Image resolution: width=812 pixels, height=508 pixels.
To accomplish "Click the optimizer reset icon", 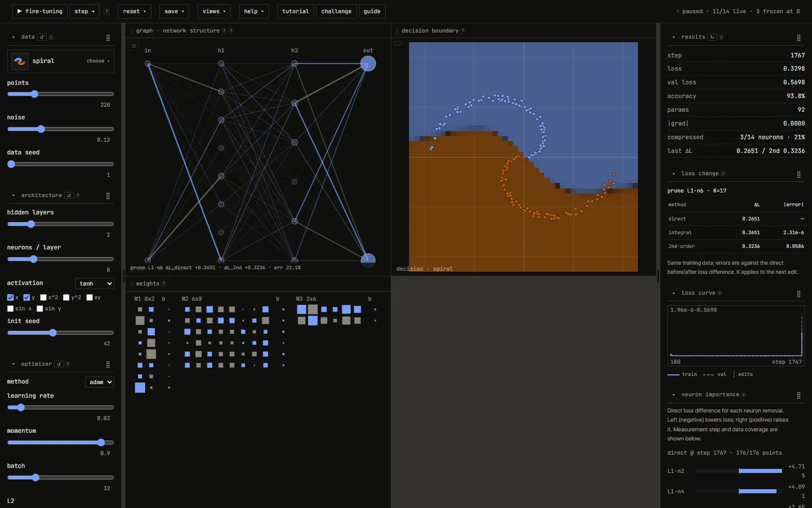I will tap(59, 364).
